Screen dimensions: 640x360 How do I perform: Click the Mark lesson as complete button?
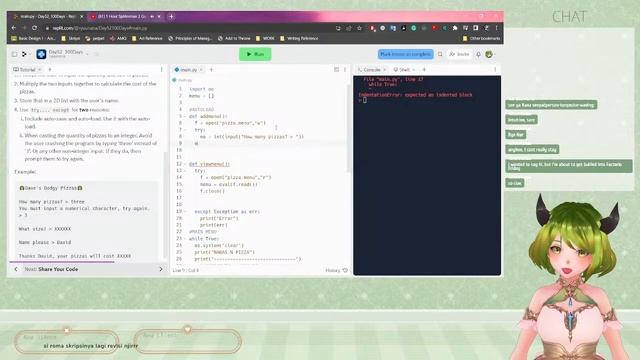[x=405, y=54]
